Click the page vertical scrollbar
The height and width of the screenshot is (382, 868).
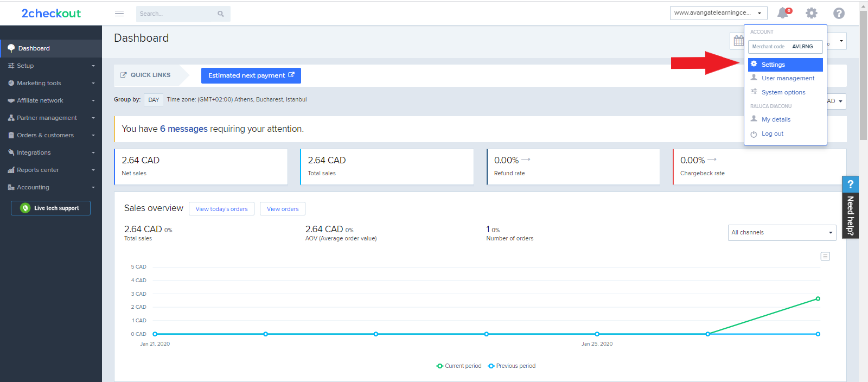[x=863, y=76]
